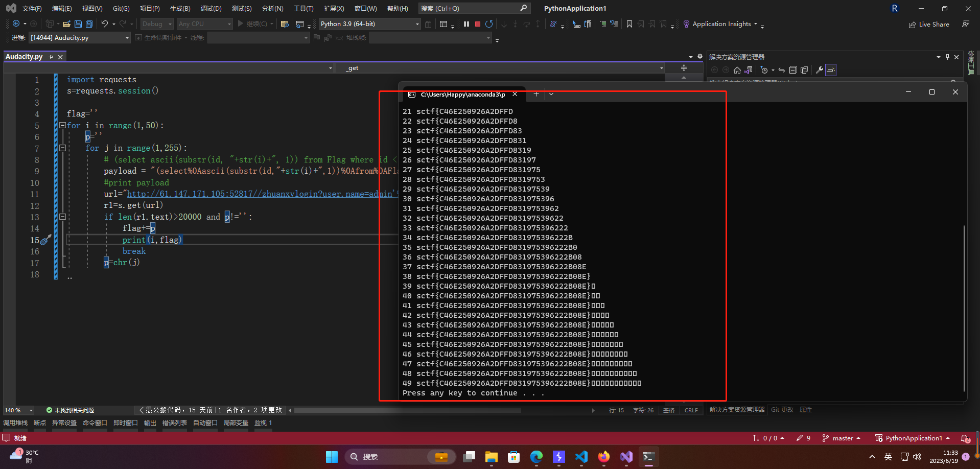
Task: Click the Windows Start button
Action: (x=332, y=457)
